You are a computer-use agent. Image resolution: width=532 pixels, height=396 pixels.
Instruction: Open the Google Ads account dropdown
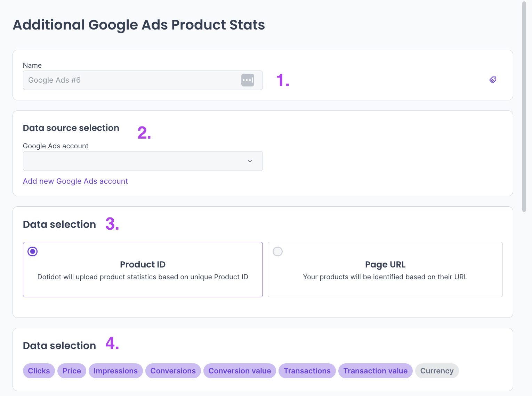143,161
